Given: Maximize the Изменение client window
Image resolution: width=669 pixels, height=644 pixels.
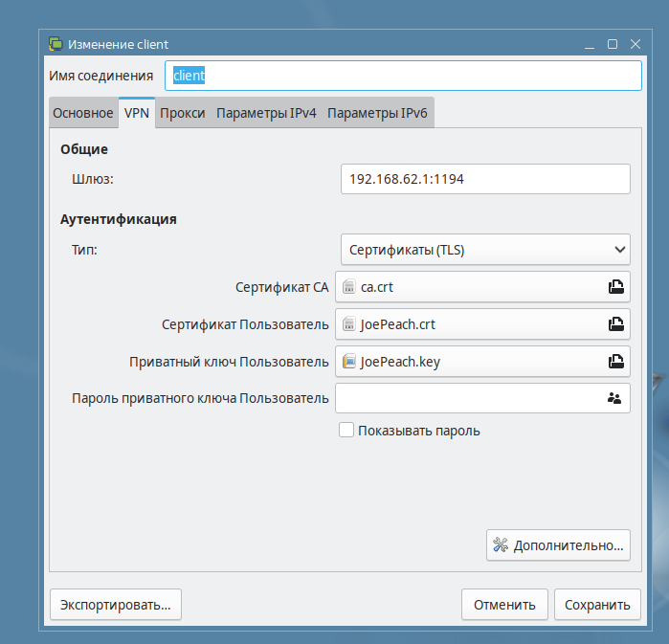Looking at the screenshot, I should pyautogui.click(x=613, y=44).
